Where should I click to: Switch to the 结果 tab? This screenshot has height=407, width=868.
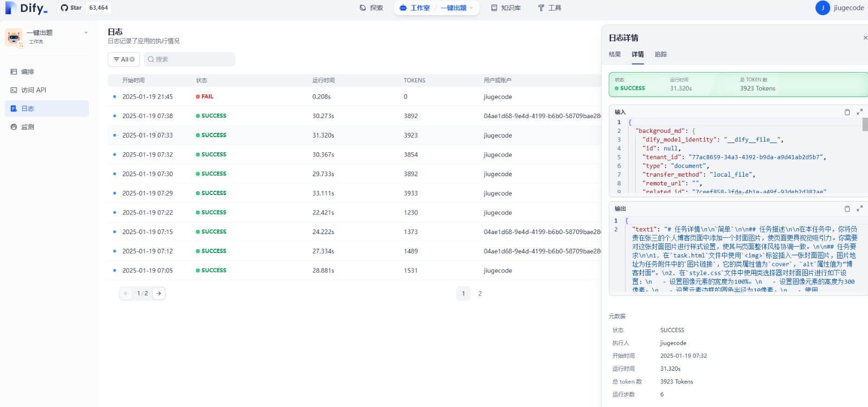pyautogui.click(x=615, y=54)
